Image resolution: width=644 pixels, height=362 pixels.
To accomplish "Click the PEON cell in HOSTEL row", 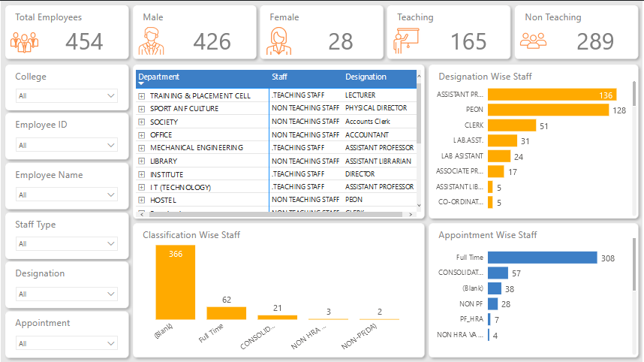I will [x=354, y=199].
